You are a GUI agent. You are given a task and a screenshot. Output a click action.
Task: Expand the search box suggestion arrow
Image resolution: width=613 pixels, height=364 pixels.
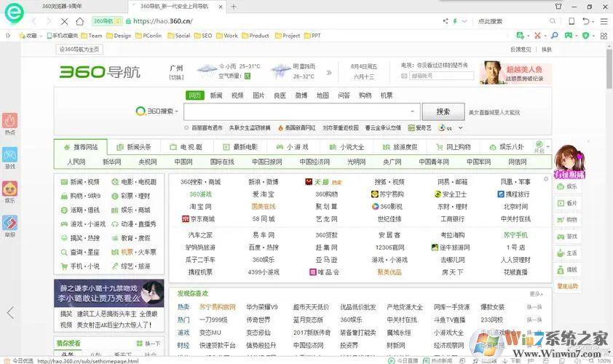click(413, 111)
